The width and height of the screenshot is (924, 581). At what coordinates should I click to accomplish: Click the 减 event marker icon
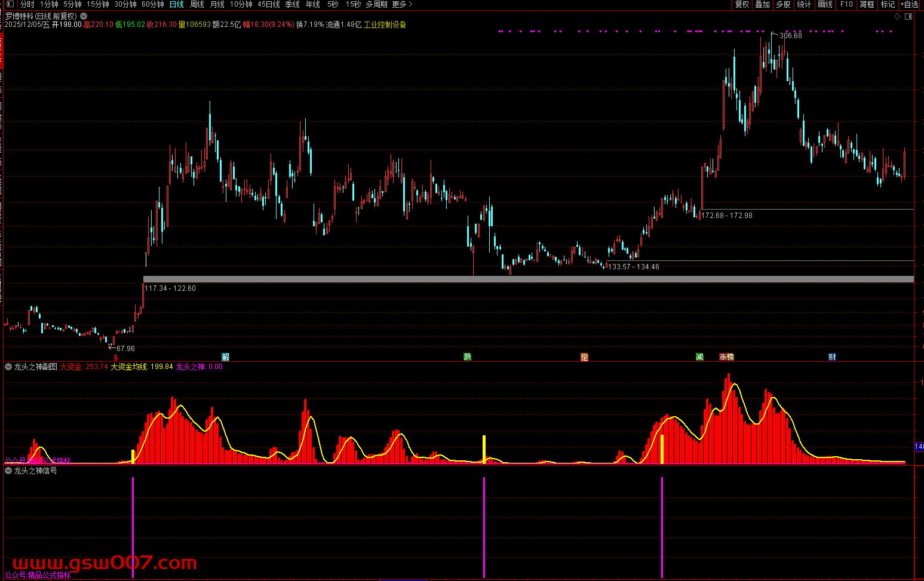pyautogui.click(x=699, y=357)
